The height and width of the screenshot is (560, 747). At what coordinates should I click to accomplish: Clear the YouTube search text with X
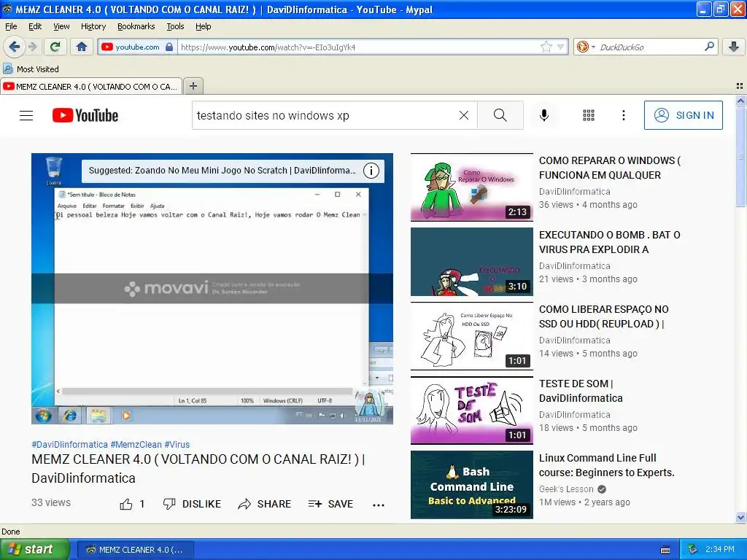[463, 115]
